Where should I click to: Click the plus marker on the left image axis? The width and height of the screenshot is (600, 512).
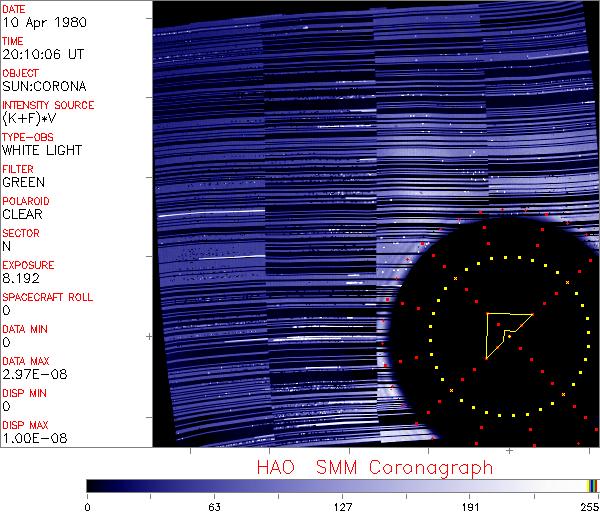[x=149, y=338]
